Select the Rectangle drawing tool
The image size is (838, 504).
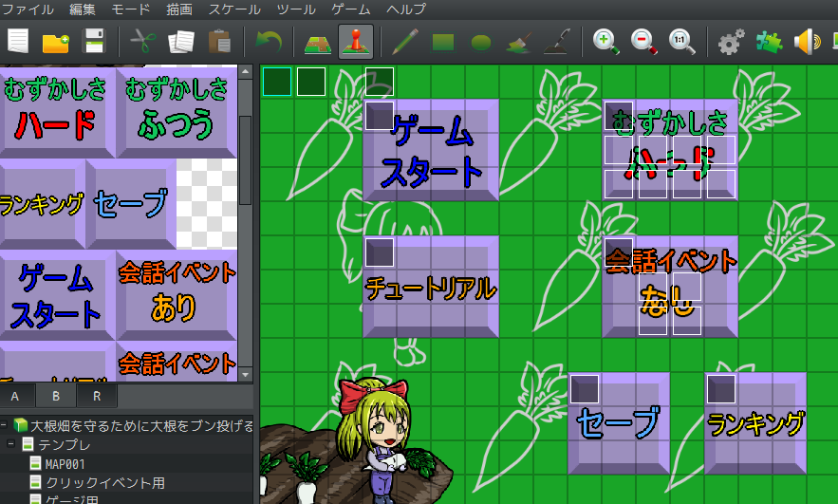pos(443,42)
